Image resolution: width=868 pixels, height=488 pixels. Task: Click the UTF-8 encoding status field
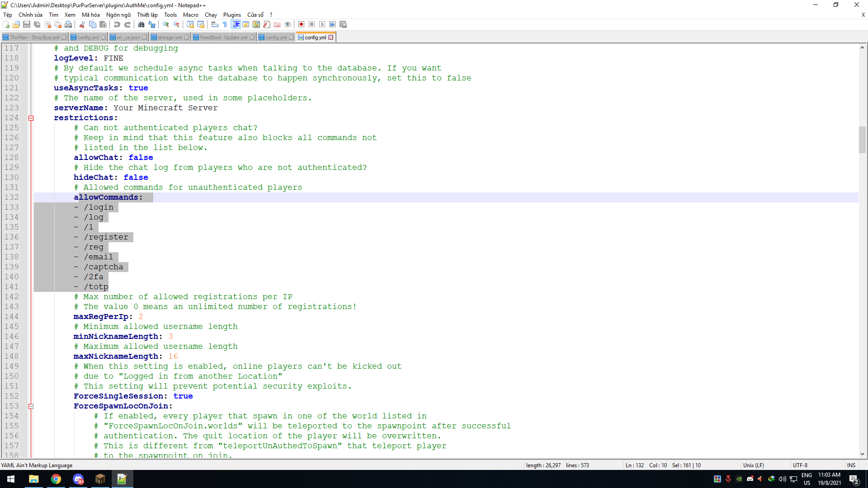800,465
